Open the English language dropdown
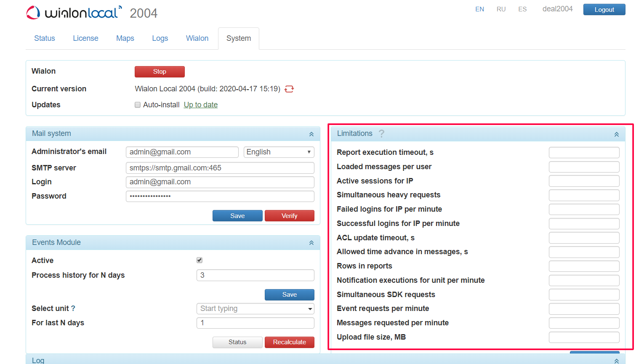Viewport: 644px width, 364px height. 279,152
